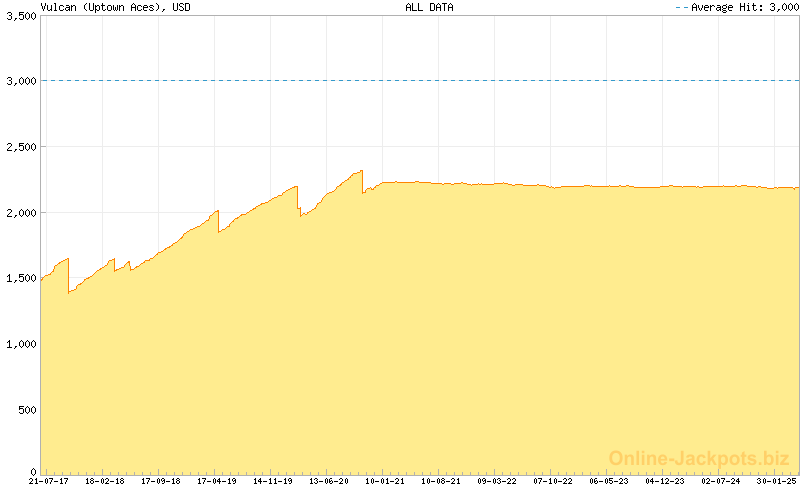Click the 3,500 value on y-axis

click(18, 16)
